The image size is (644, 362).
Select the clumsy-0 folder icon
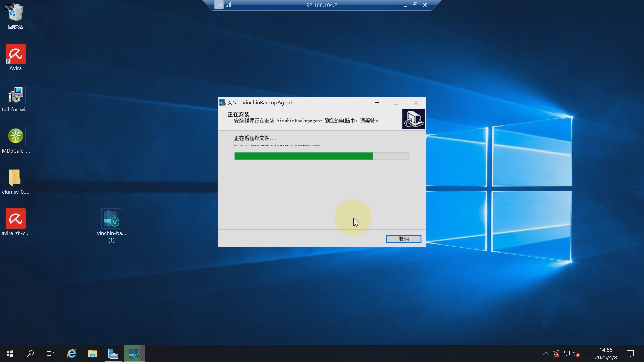click(15, 178)
